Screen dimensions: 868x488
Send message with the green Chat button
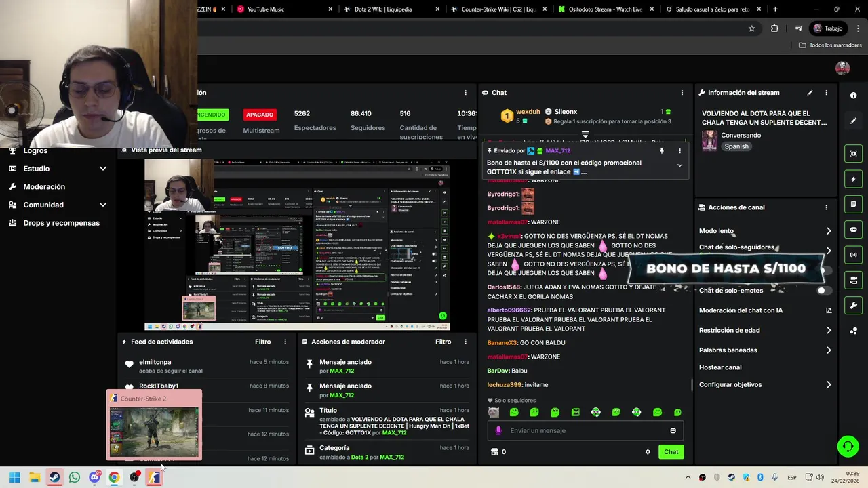[x=671, y=452]
